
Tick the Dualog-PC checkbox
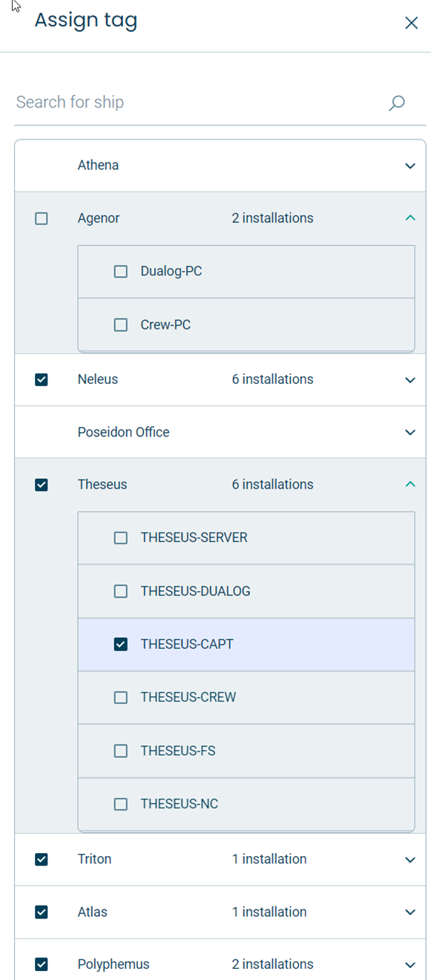[x=121, y=272]
